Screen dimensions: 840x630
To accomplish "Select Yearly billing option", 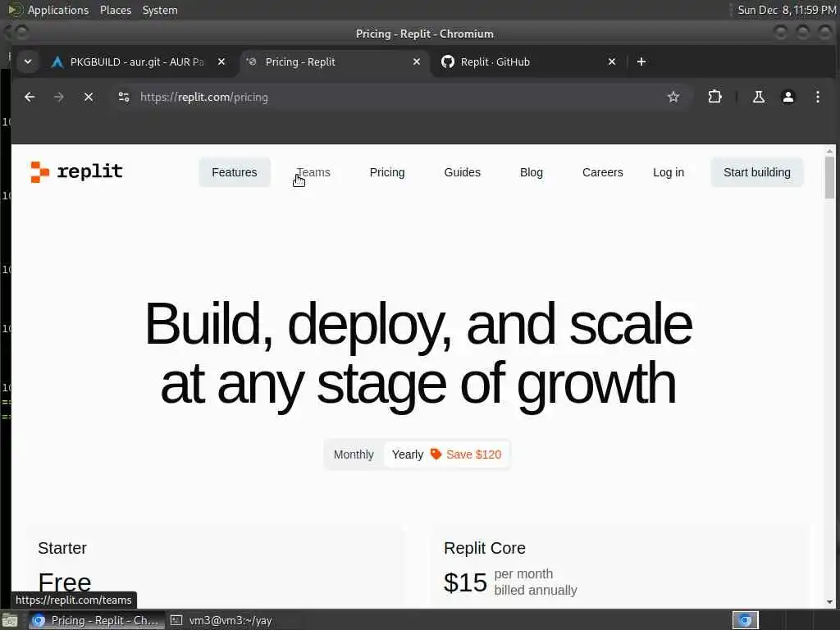I will (x=408, y=454).
